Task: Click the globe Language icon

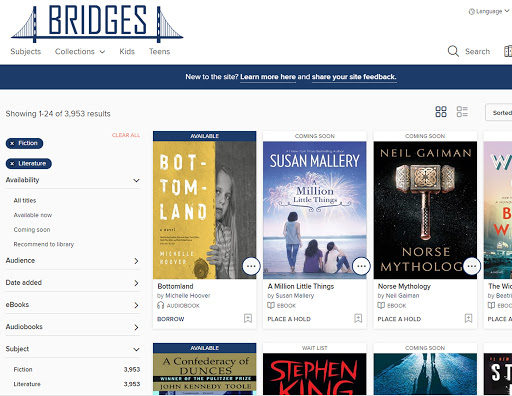Action: click(x=471, y=12)
